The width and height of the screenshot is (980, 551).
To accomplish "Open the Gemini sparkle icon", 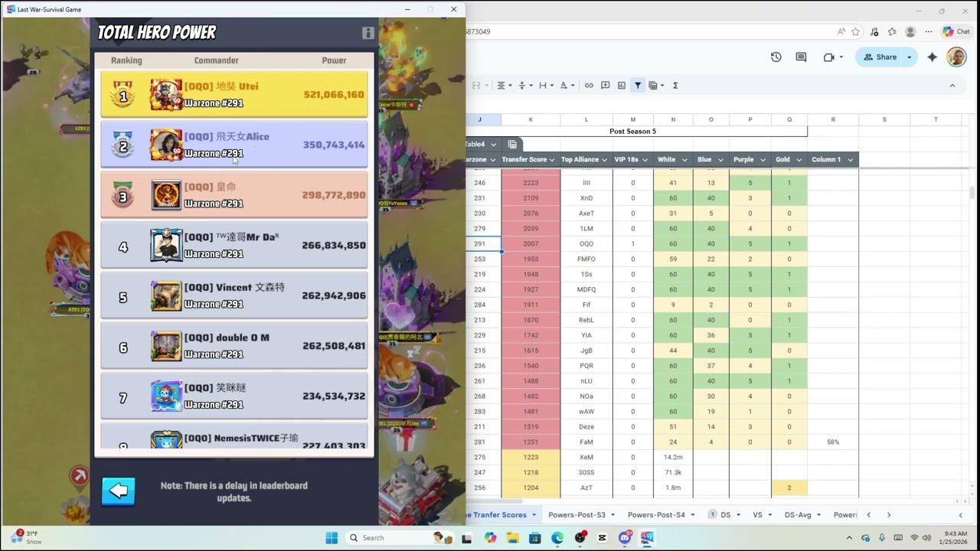I will pyautogui.click(x=932, y=57).
